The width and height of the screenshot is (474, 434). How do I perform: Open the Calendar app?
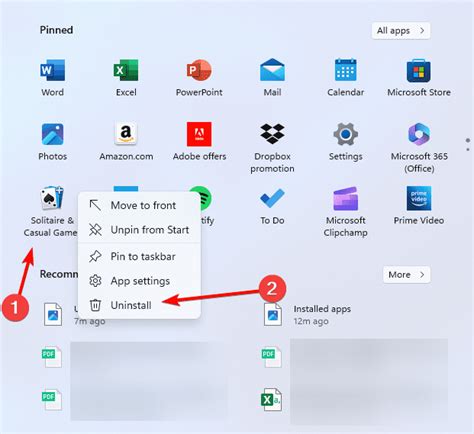(x=346, y=77)
